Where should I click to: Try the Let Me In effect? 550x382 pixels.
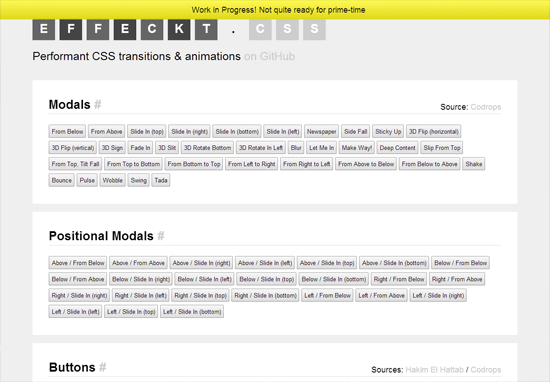coord(321,148)
